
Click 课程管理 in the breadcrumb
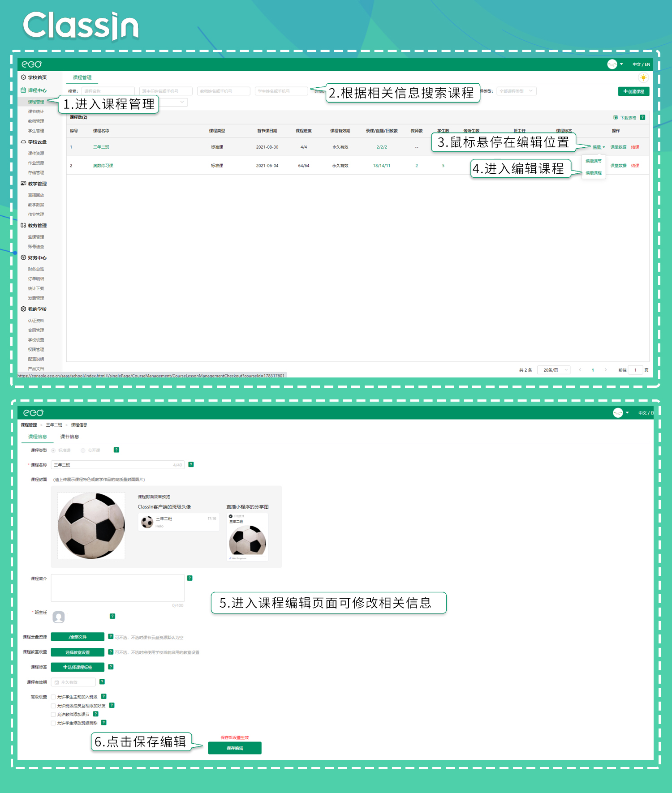[29, 425]
